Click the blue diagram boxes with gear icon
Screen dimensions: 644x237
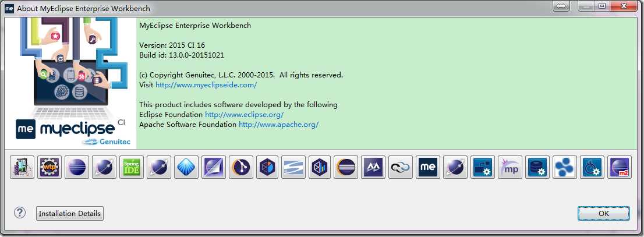(483, 167)
